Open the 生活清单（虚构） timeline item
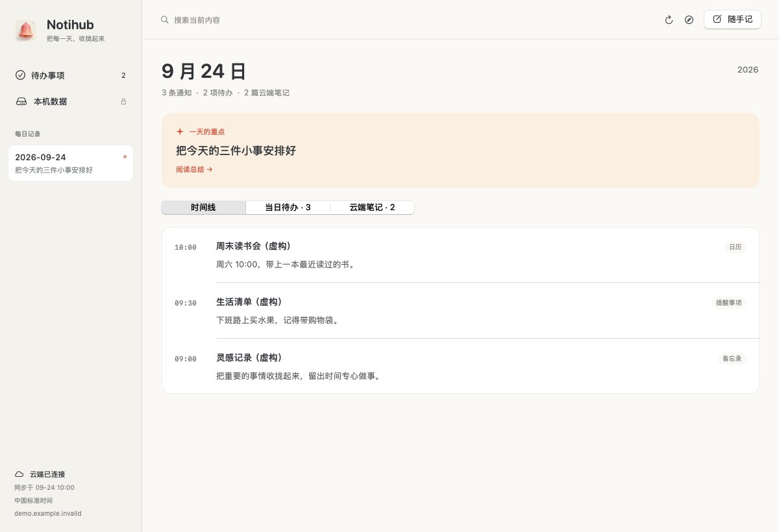 pyautogui.click(x=460, y=311)
